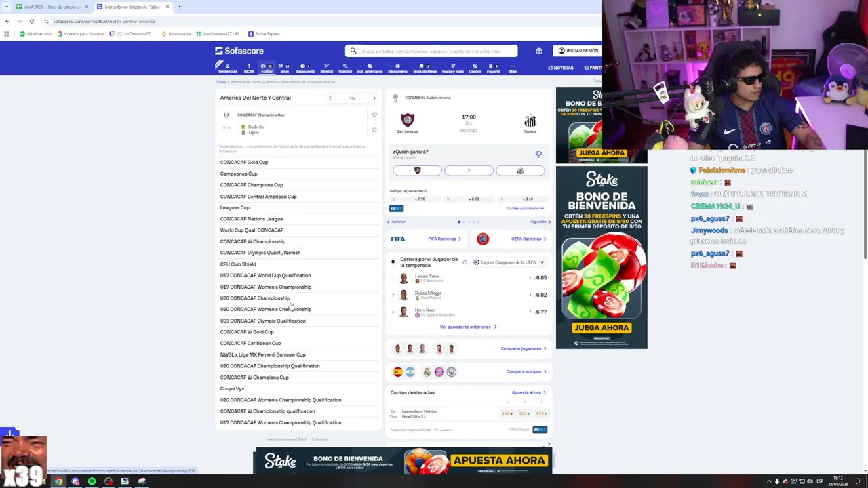Open Apuesta ahora link

529,392
